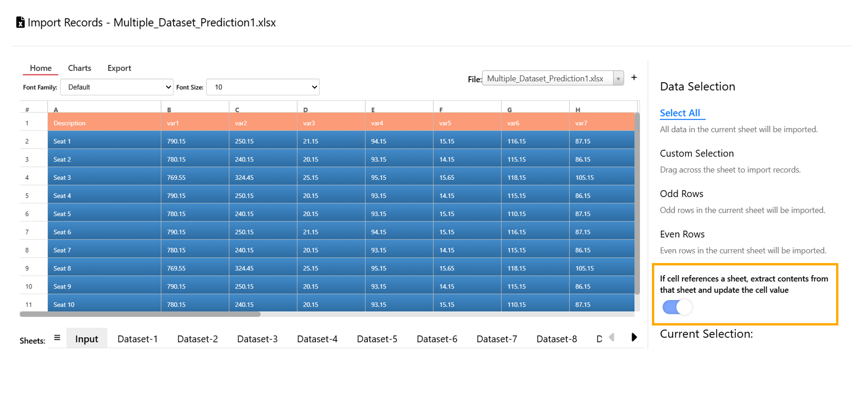Switch to the Charts tab
Viewport: 868px width, 399px height.
(80, 68)
